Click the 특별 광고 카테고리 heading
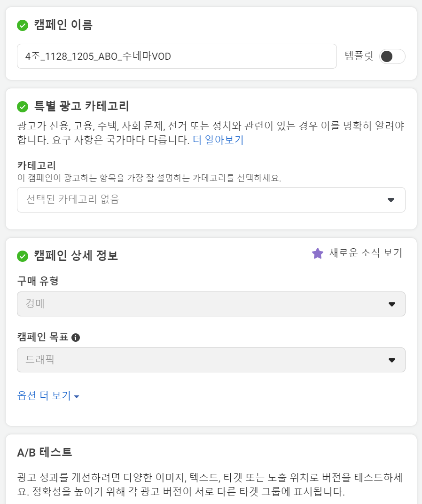The image size is (422, 504). coord(82,106)
